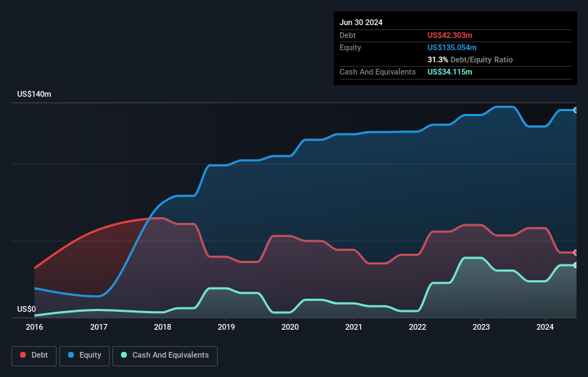Click the US$140m y-axis label
588x377 pixels.
[x=34, y=94]
